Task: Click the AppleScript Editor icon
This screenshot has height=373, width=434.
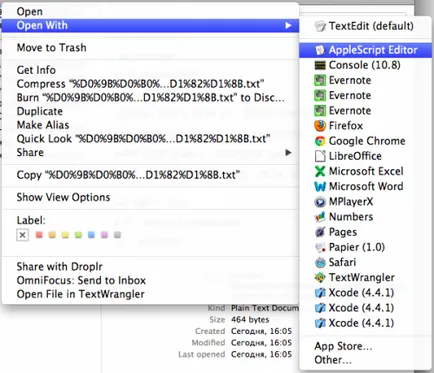Action: 320,50
